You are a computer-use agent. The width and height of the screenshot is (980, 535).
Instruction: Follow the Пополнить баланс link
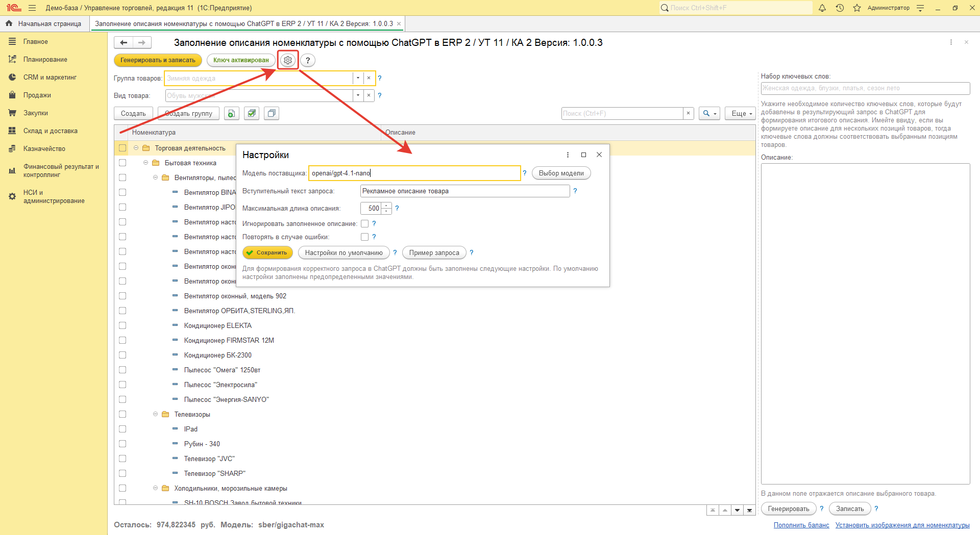pos(801,525)
